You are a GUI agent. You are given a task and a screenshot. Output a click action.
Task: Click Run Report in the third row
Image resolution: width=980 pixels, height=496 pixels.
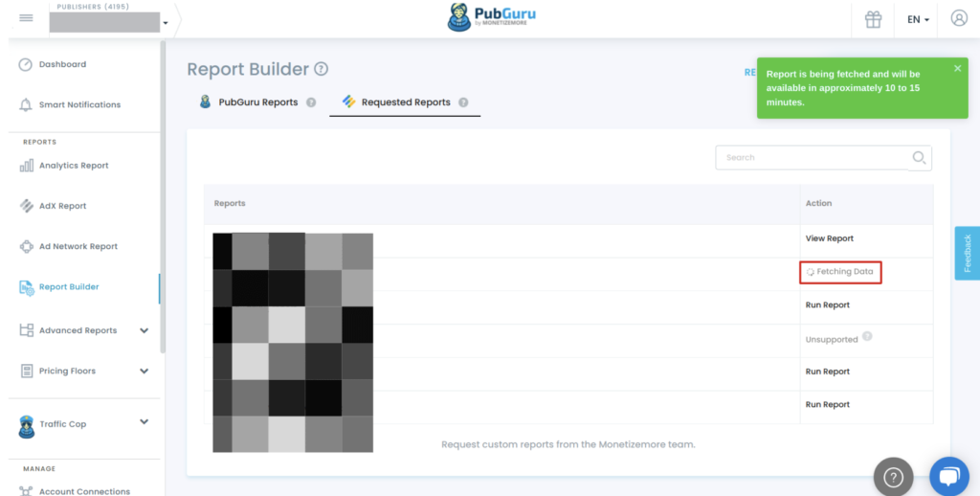point(828,305)
